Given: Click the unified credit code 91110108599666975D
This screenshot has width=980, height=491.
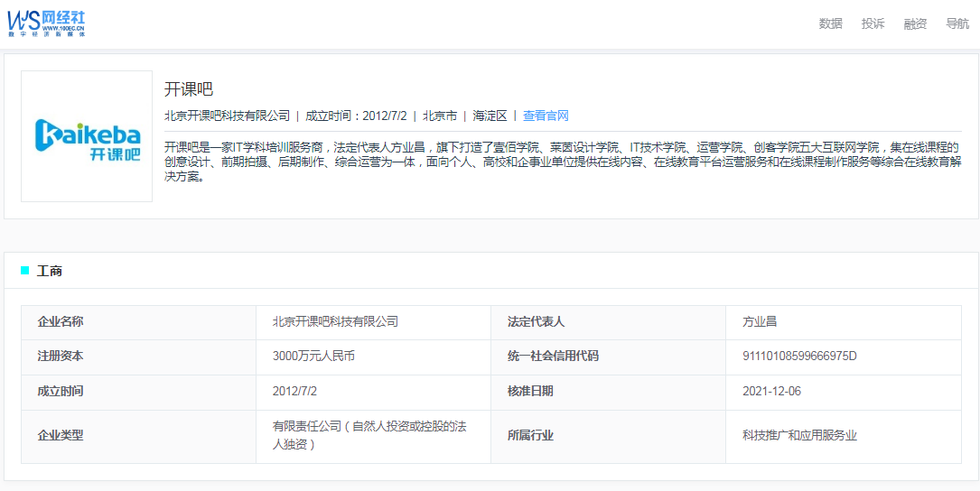Looking at the screenshot, I should pyautogui.click(x=798, y=356).
